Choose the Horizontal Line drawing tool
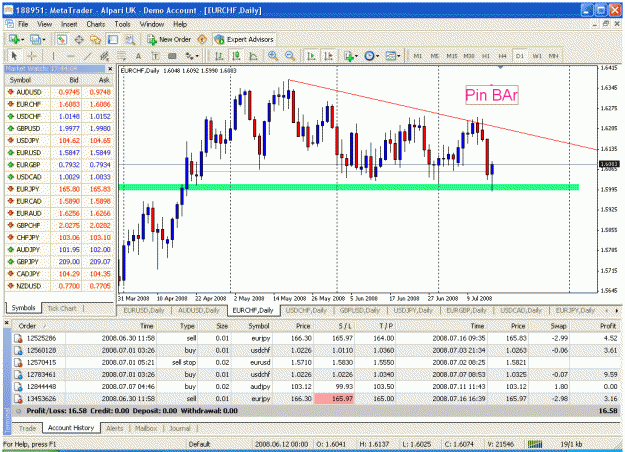 (71, 56)
